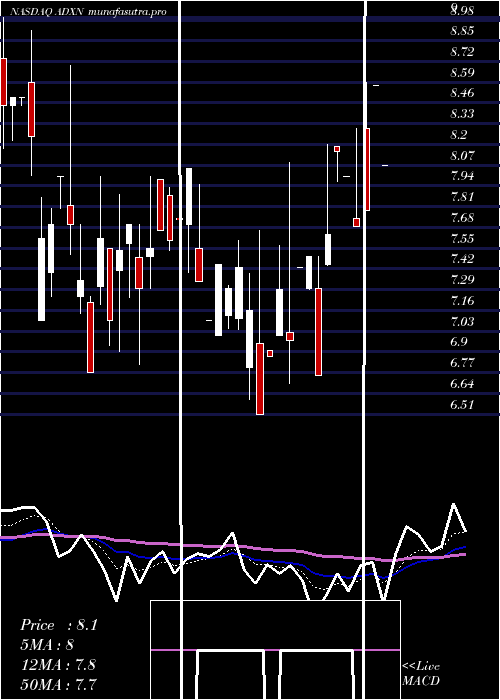Click the 8.33 price axis label
Image resolution: width=500 pixels, height=700 pixels.
click(462, 114)
